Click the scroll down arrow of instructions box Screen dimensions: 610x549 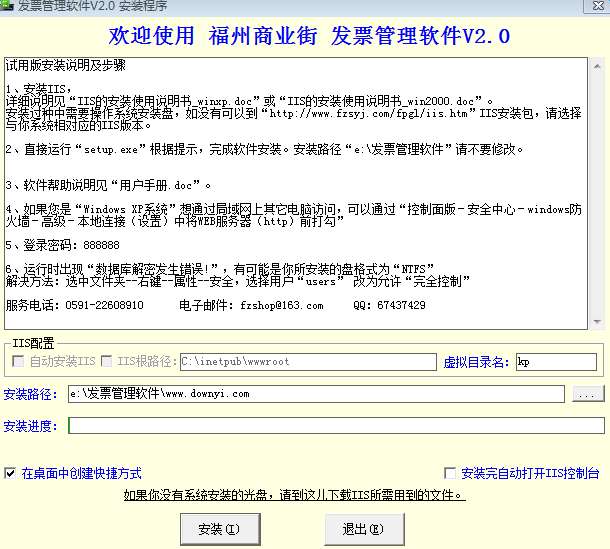tap(597, 321)
